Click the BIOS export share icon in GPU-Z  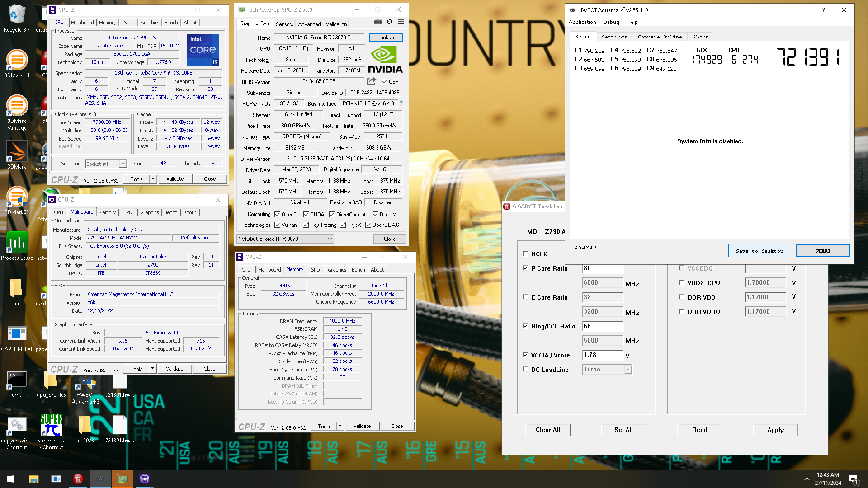(371, 81)
